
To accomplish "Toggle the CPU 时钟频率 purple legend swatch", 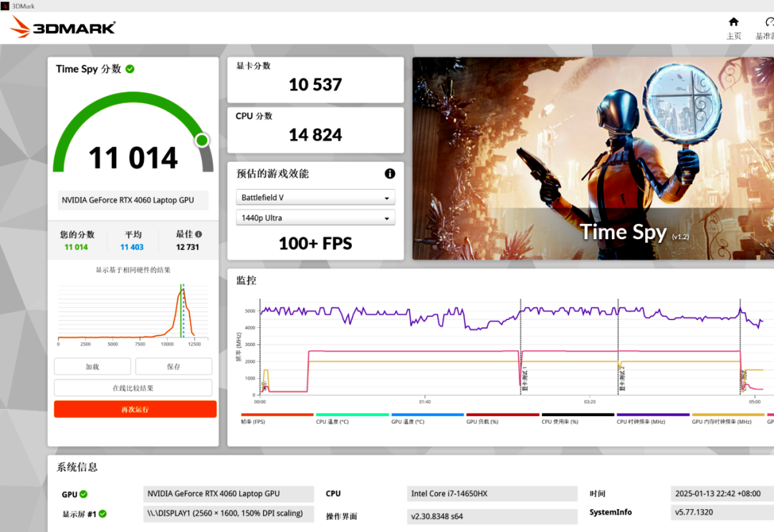I will [x=653, y=415].
